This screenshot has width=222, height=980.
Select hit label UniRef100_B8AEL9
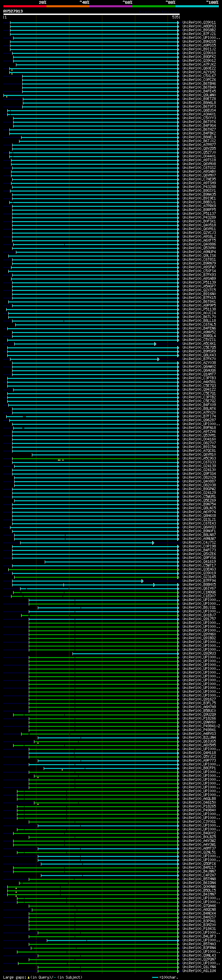click(199, 137)
